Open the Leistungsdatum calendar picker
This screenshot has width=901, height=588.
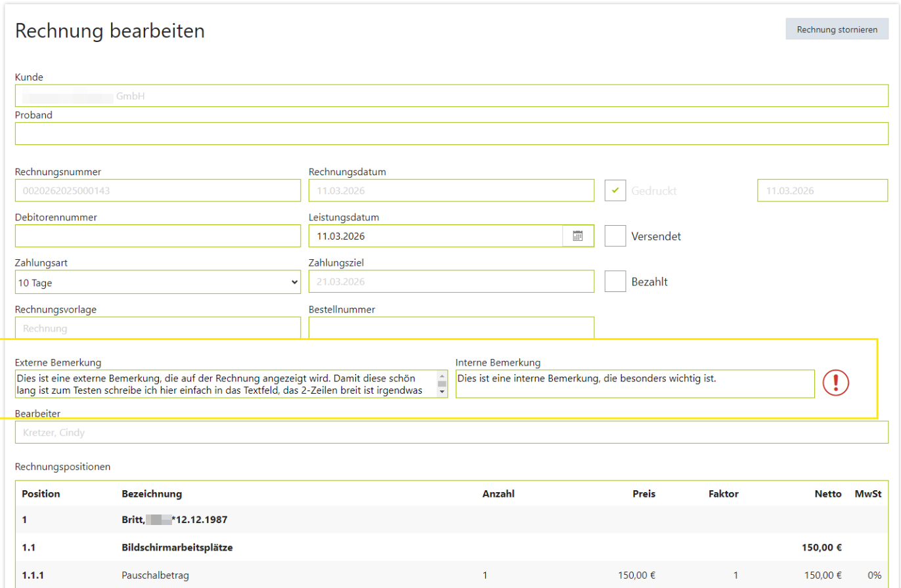click(578, 236)
